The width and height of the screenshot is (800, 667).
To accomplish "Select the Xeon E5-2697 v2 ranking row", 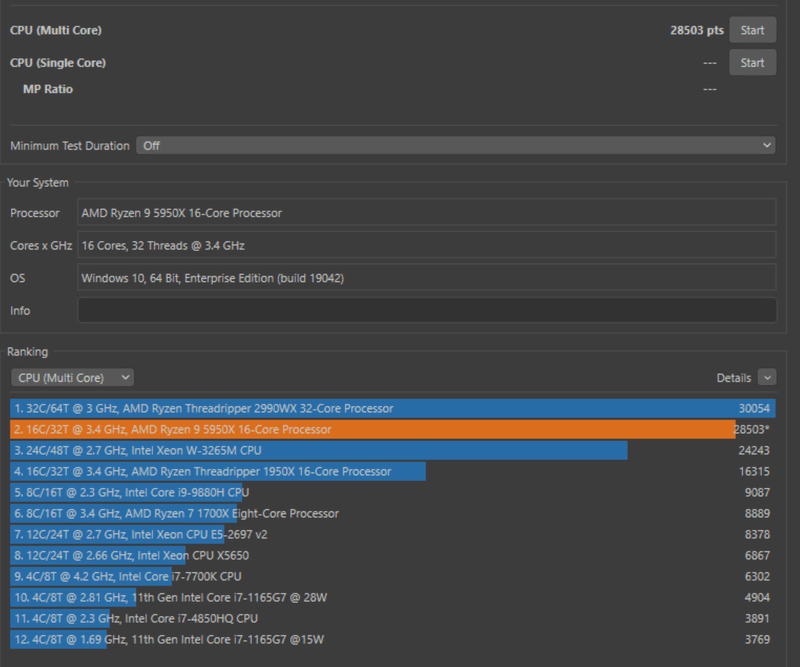I will click(x=393, y=534).
